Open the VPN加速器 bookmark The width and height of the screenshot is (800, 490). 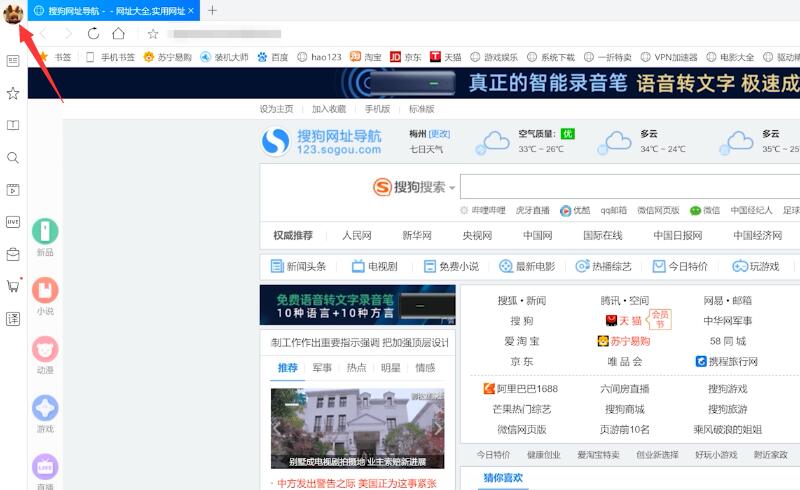tap(669, 57)
